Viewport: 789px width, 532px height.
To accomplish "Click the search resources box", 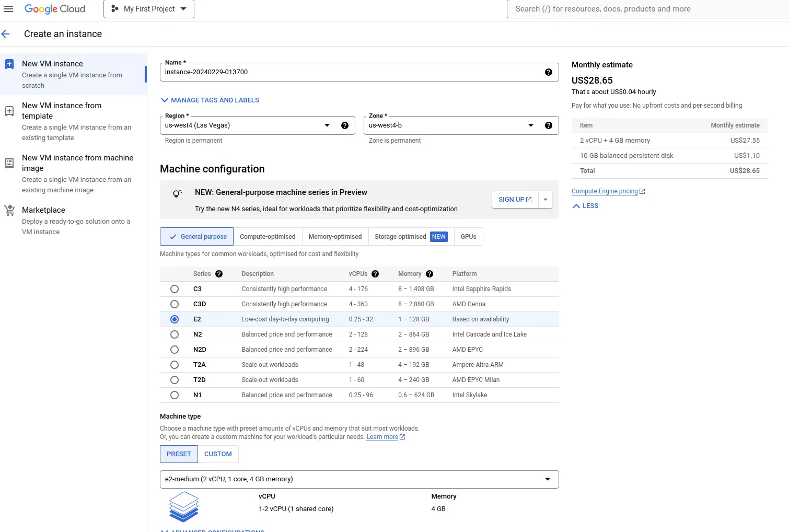I will tap(648, 9).
